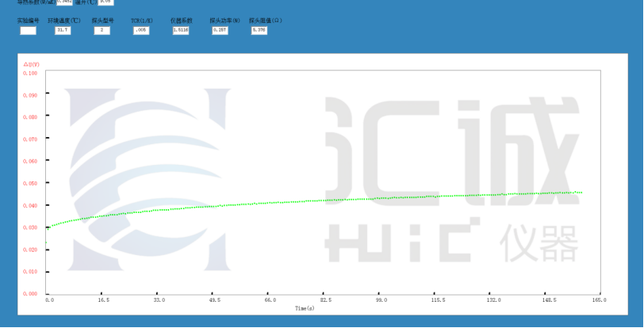644x328 pixels.
Task: Click the Time(s) x-axis title
Action: 305,307
